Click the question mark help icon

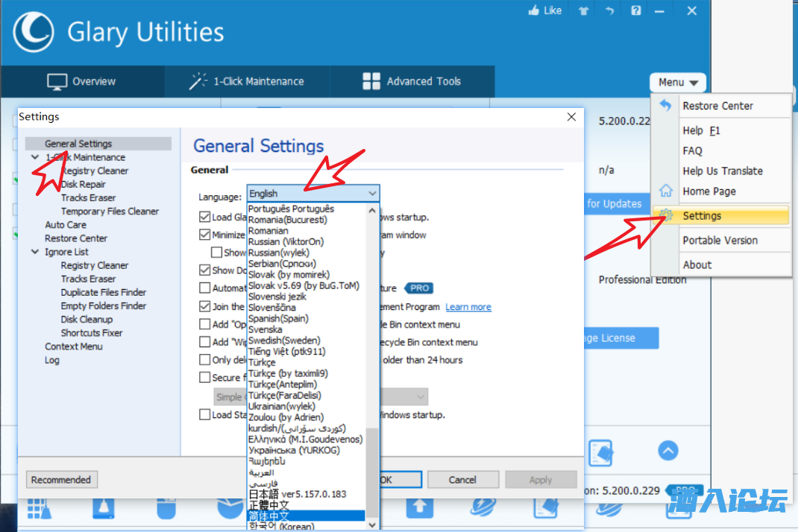click(x=635, y=10)
